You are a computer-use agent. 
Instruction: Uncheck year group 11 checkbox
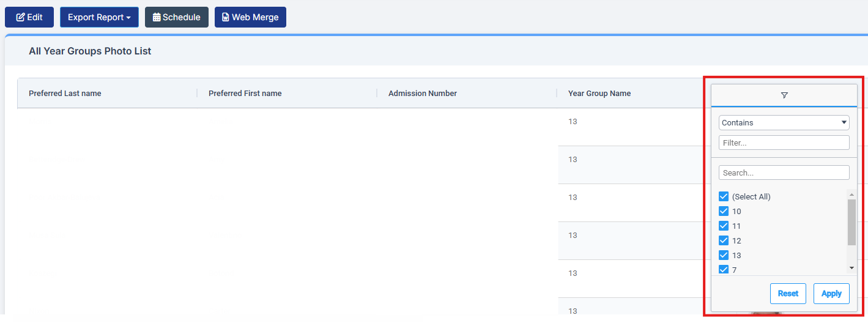724,226
